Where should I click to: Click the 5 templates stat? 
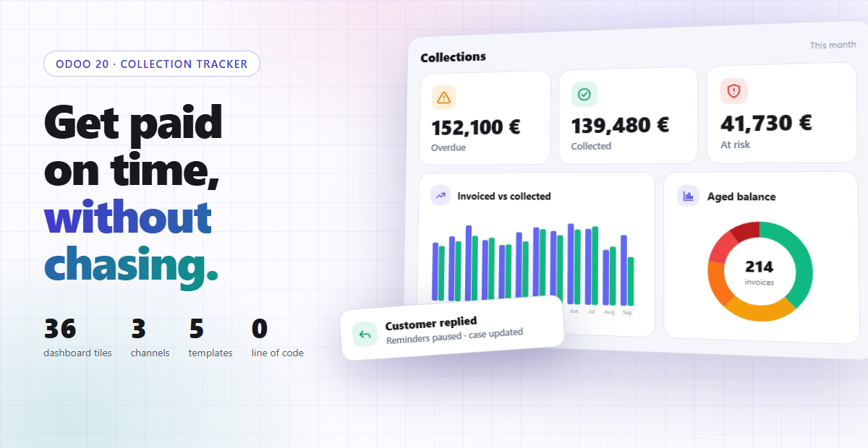pyautogui.click(x=210, y=338)
